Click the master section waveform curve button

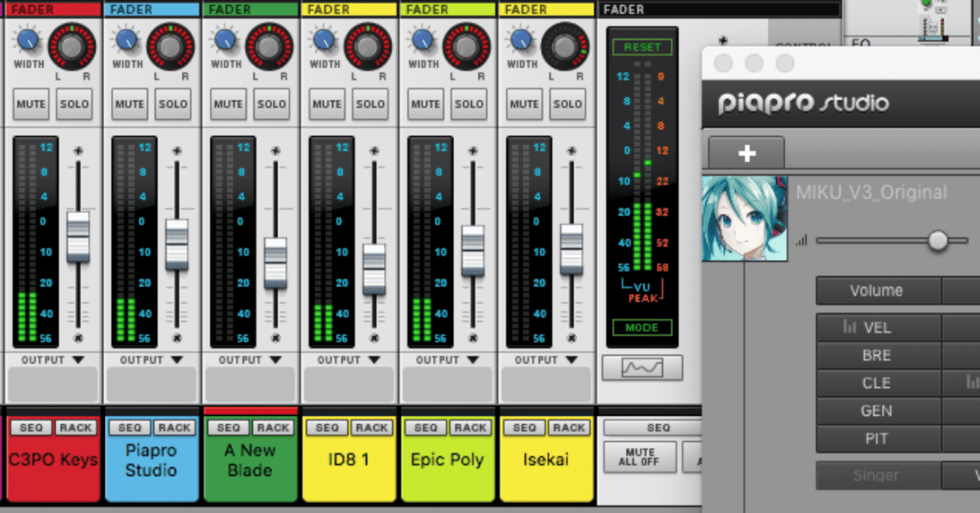tap(642, 368)
